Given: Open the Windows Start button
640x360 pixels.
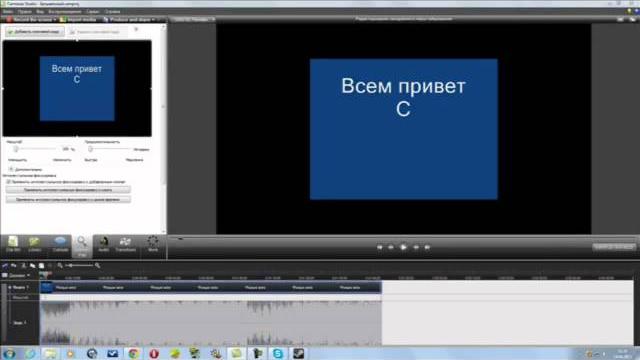Looking at the screenshot, I should [9, 353].
